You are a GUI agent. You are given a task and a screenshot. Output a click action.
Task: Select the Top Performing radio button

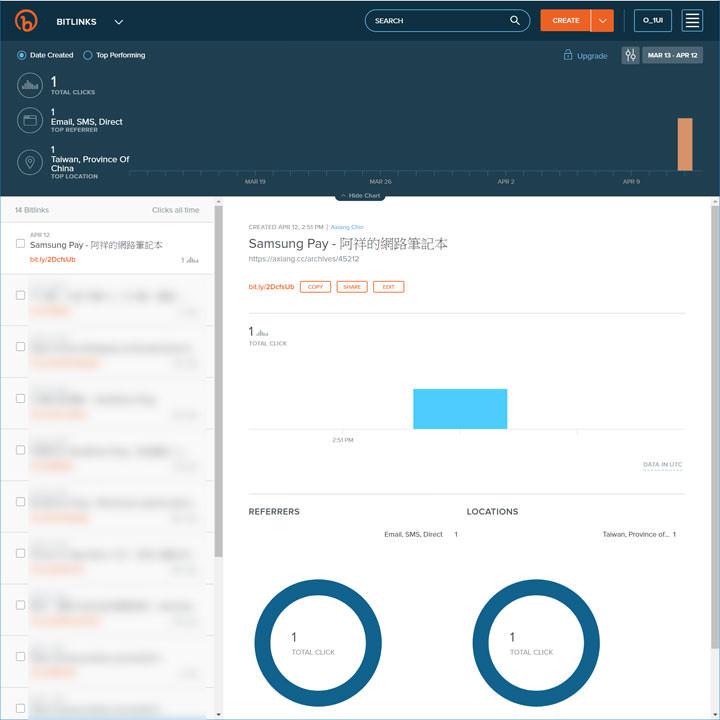(88, 55)
